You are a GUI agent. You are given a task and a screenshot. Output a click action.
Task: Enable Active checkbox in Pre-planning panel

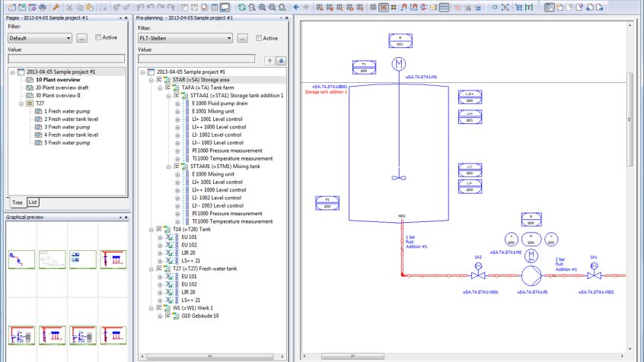[259, 38]
